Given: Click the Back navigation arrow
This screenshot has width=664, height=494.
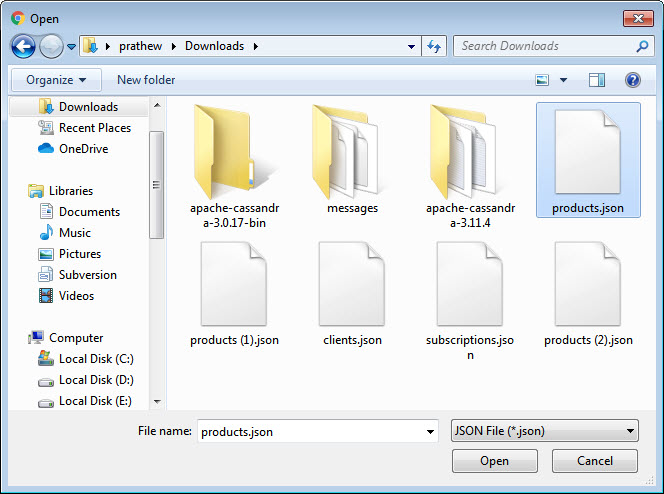Looking at the screenshot, I should [23, 46].
